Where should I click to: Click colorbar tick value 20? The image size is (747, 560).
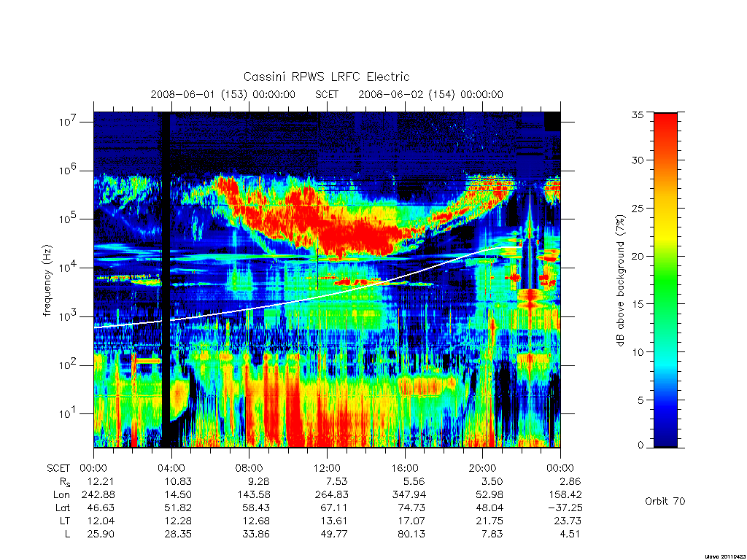point(638,256)
